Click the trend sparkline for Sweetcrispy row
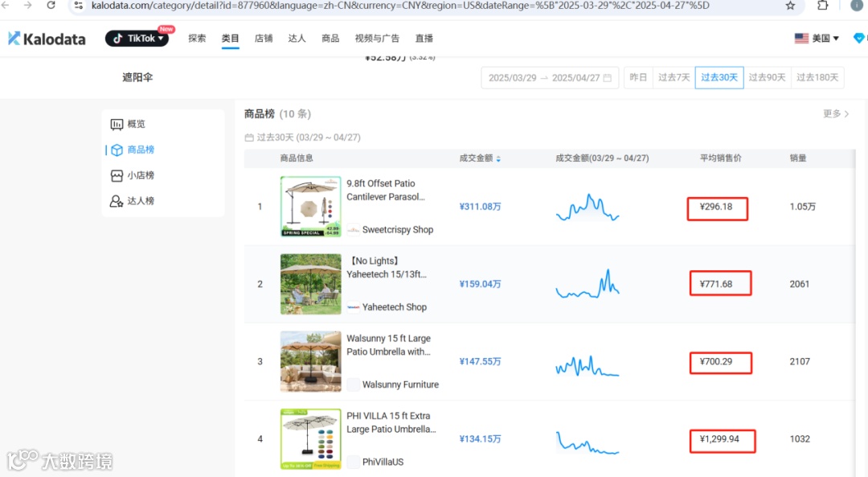The width and height of the screenshot is (868, 477). pyautogui.click(x=588, y=208)
